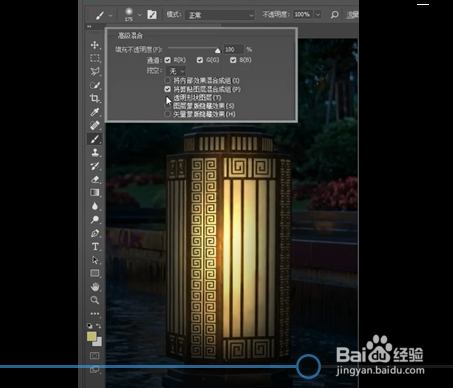
Task: Open the brush tool preset picker arrow
Action: click(x=110, y=15)
